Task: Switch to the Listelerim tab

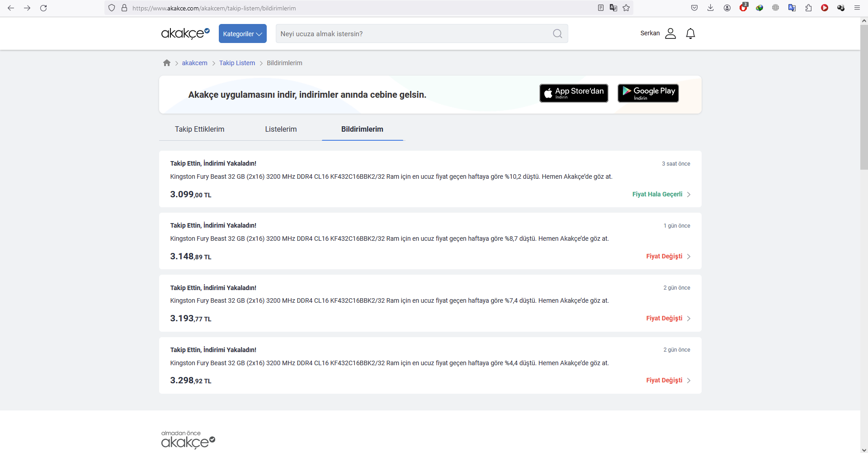Action: [x=281, y=129]
